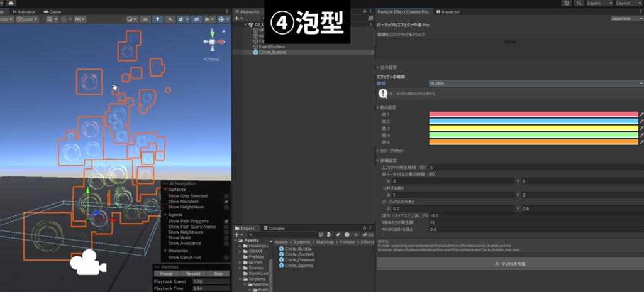The image size is (644, 292).
Task: Toggle Show HeightMesh checkbox
Action: tap(226, 207)
